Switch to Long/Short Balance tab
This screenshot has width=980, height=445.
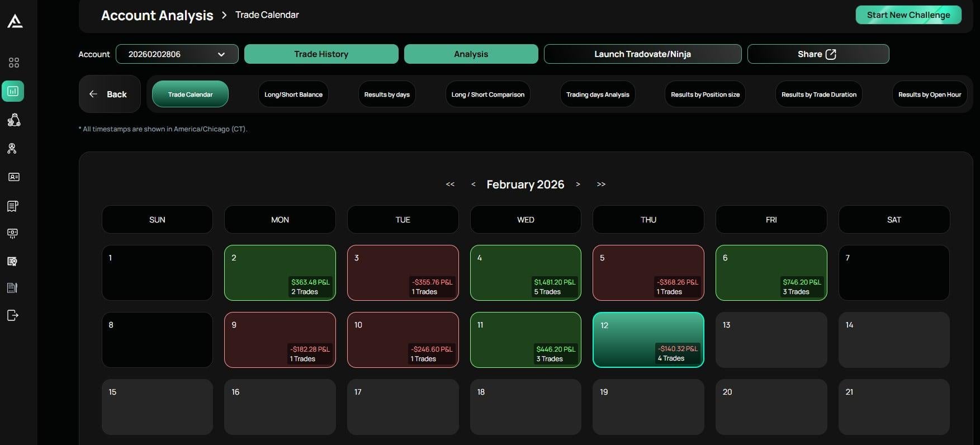[293, 94]
